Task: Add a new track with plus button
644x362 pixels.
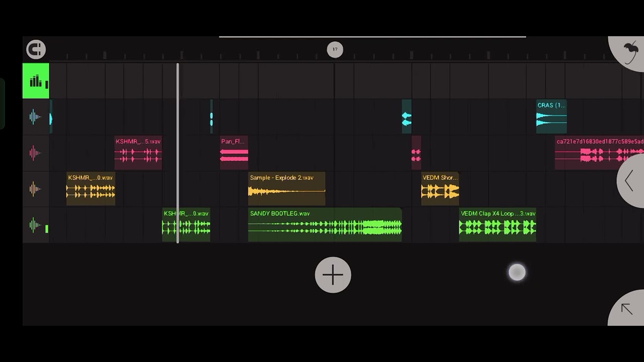Action: point(333,275)
